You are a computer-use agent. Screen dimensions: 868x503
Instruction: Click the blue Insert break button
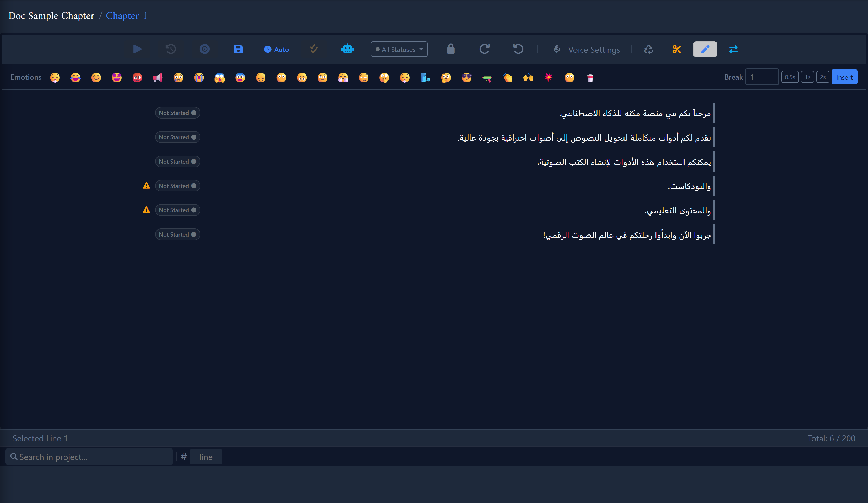[844, 77]
